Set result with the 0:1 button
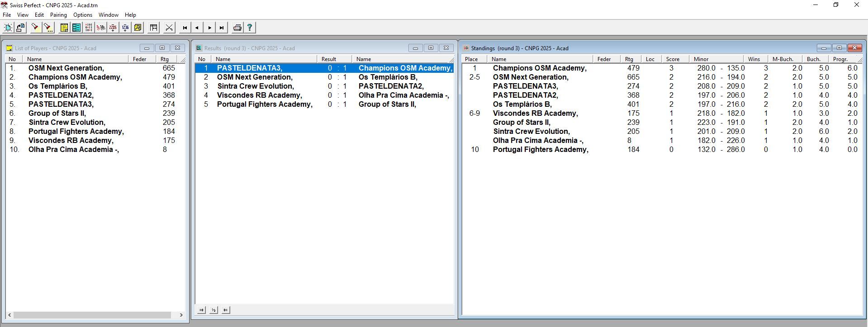This screenshot has width=868, height=327. 225,310
